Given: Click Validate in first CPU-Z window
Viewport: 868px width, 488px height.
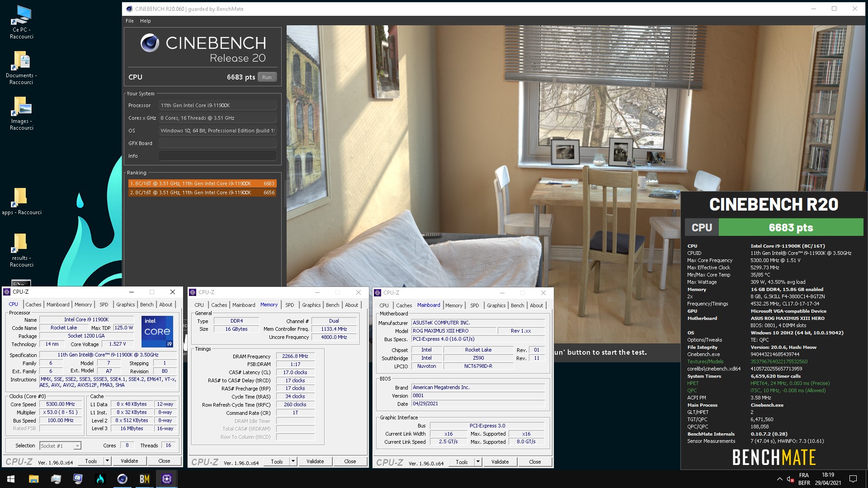Looking at the screenshot, I should click(x=129, y=461).
